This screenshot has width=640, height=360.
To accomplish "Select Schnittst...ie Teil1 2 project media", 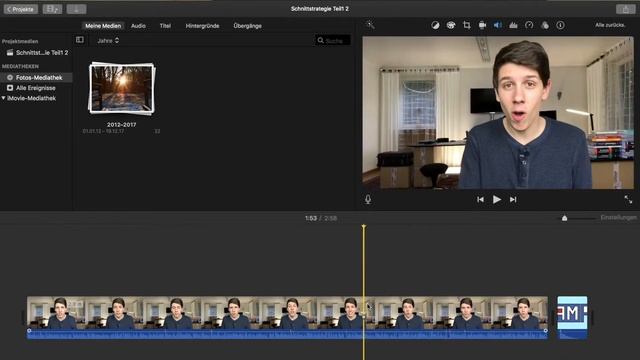I will point(38,53).
